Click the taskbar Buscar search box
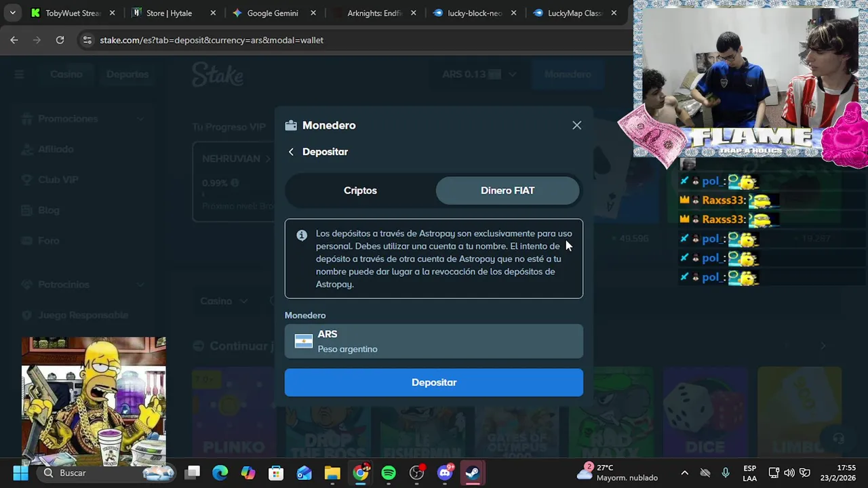This screenshot has width=868, height=488. coord(107,473)
